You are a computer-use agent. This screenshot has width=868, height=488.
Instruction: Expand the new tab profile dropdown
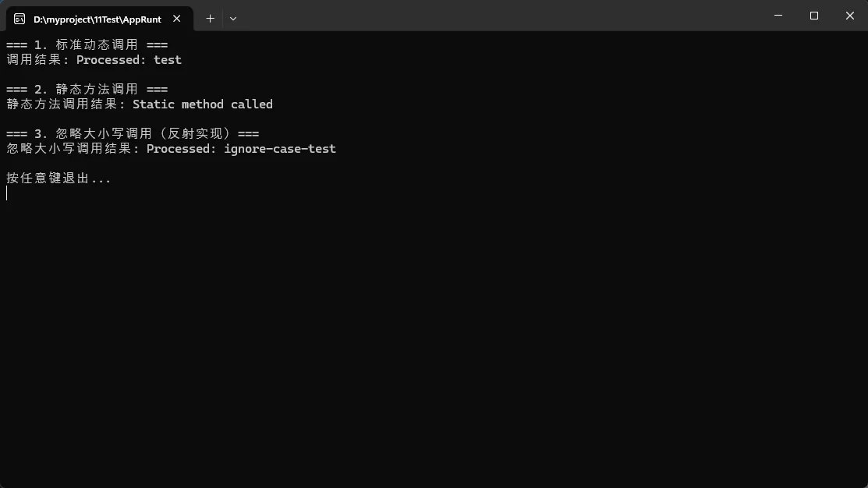coord(233,18)
